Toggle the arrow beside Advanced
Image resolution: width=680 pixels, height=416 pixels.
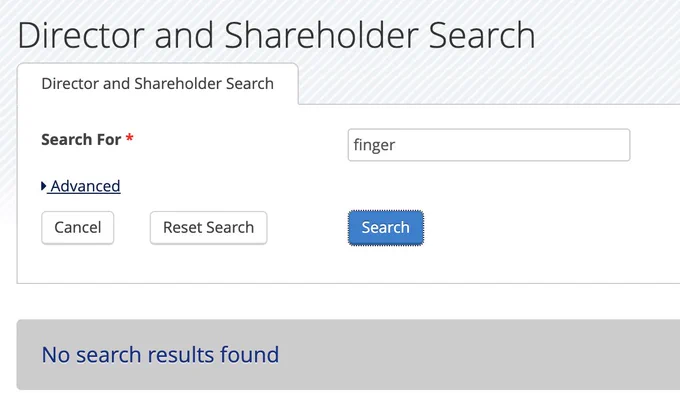(44, 186)
